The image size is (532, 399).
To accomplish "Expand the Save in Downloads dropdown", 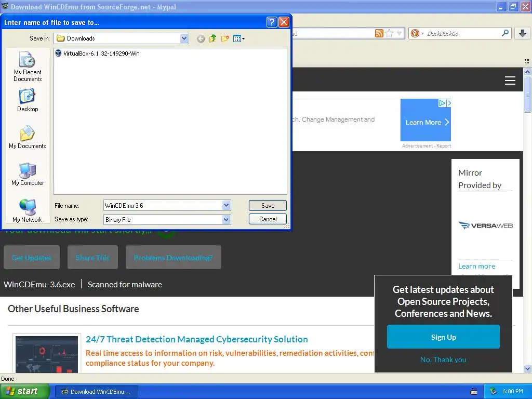I will [184, 38].
